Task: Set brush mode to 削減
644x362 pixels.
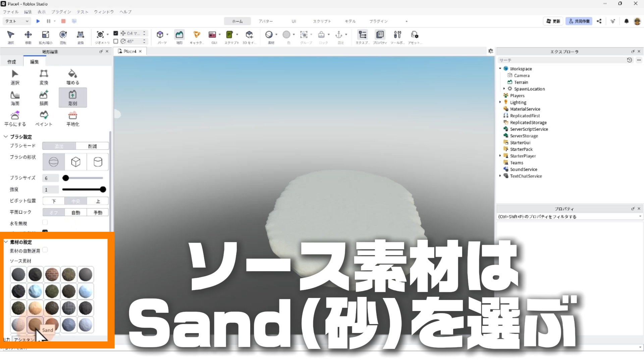Action: click(x=92, y=146)
